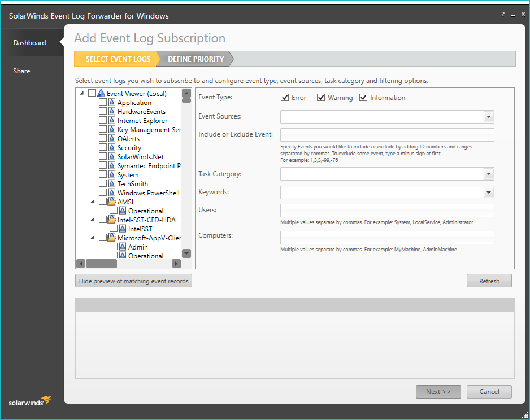Click the AMSI folder icon
The width and height of the screenshot is (530, 420).
[112, 202]
